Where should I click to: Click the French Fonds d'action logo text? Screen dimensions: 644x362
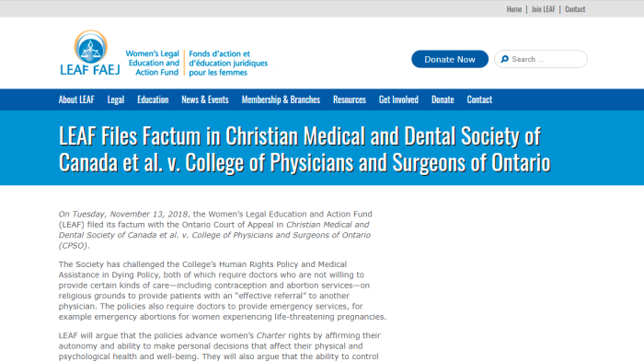coord(228,63)
